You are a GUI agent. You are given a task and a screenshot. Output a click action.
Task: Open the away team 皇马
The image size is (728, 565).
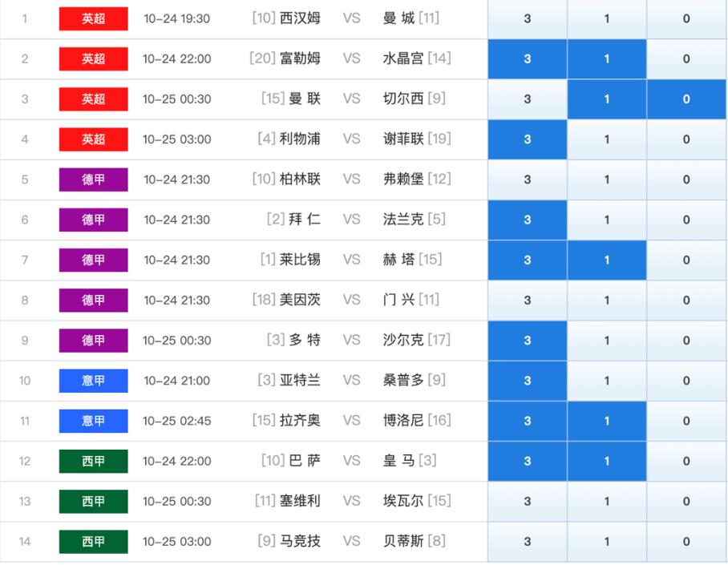coord(398,461)
